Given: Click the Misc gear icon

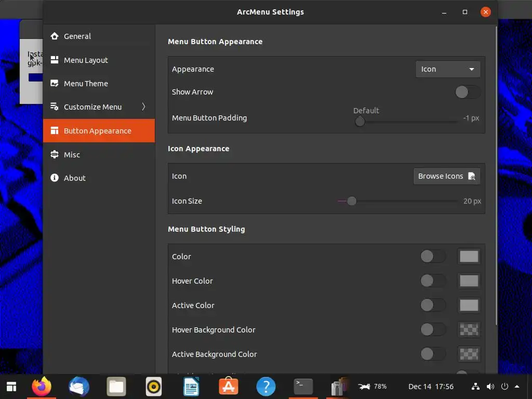Looking at the screenshot, I should click(54, 154).
